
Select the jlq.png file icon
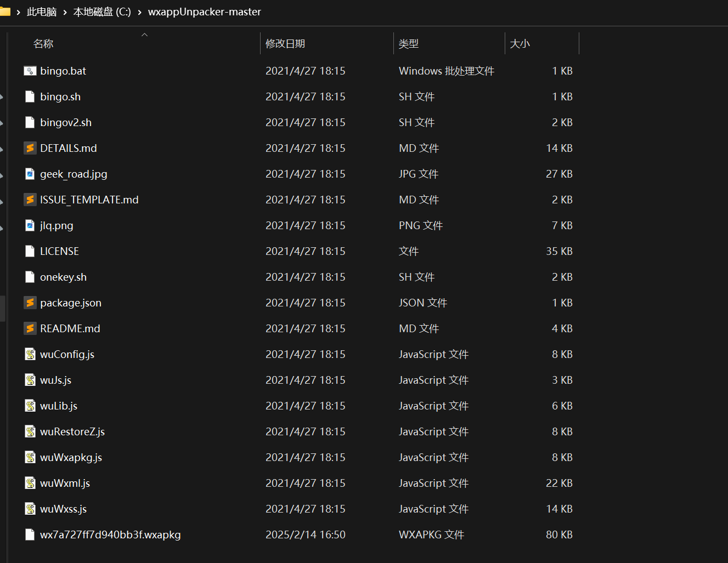(x=30, y=225)
